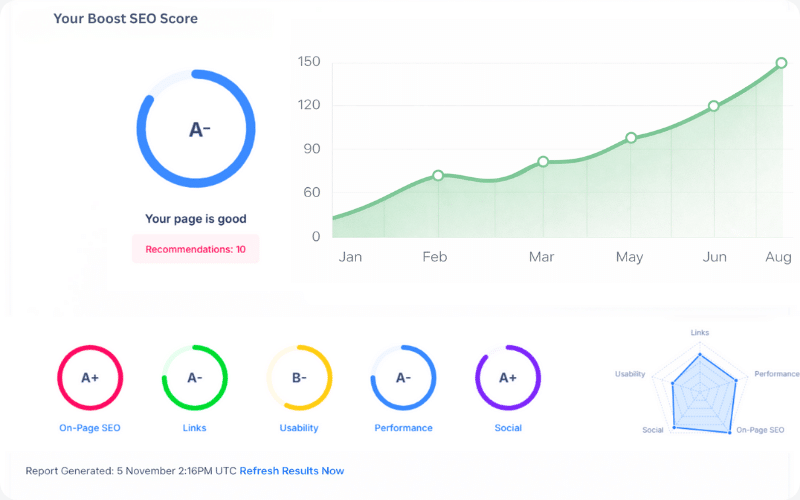Click the On-Page SEO label under circle
The width and height of the screenshot is (800, 500).
click(x=90, y=428)
